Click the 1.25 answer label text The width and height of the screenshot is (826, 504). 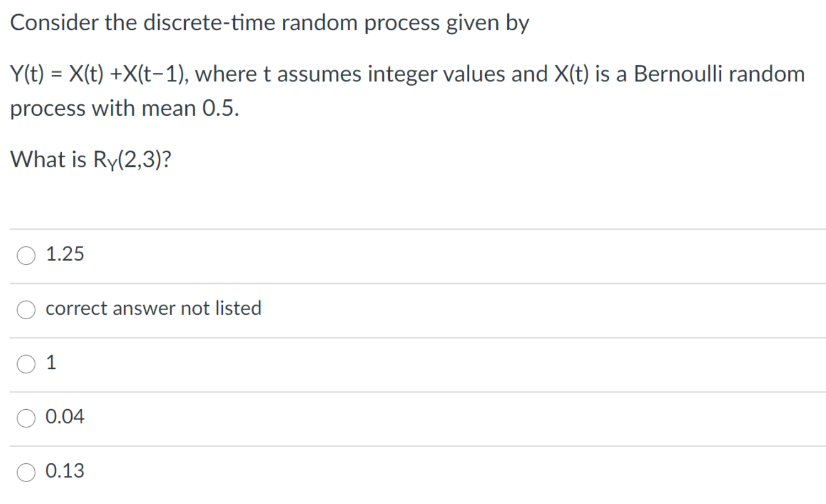click(65, 254)
